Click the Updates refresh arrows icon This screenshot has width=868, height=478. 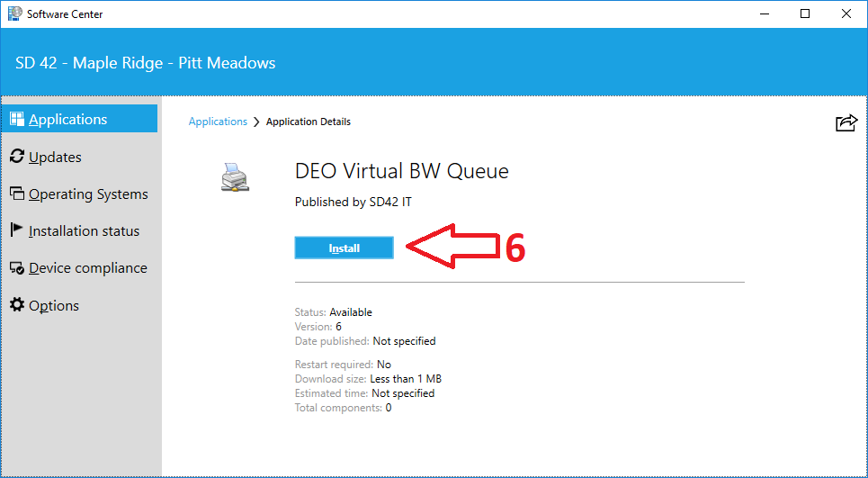17,157
